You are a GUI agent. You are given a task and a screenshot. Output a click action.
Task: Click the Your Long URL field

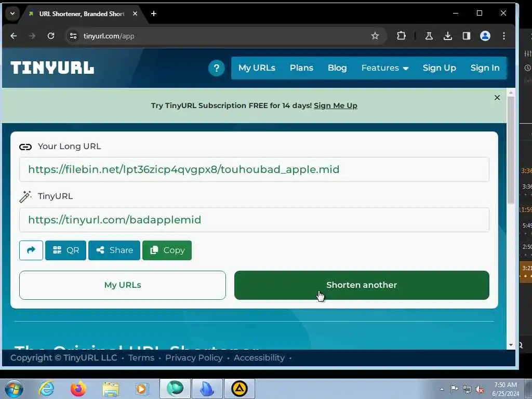(x=254, y=169)
